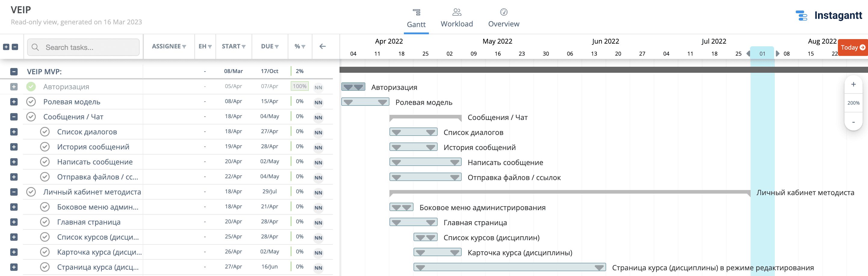
Task: Open the Overview tab
Action: (504, 17)
